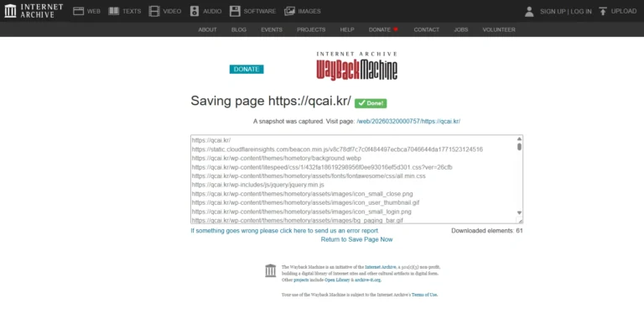Click the user profile icon
The height and width of the screenshot is (330, 644).
pyautogui.click(x=529, y=12)
